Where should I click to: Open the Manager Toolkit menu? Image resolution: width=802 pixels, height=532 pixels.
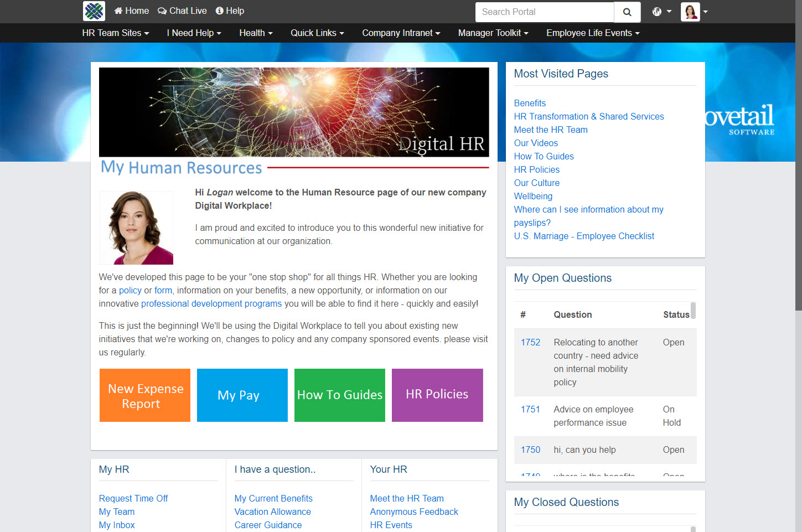[x=493, y=33]
